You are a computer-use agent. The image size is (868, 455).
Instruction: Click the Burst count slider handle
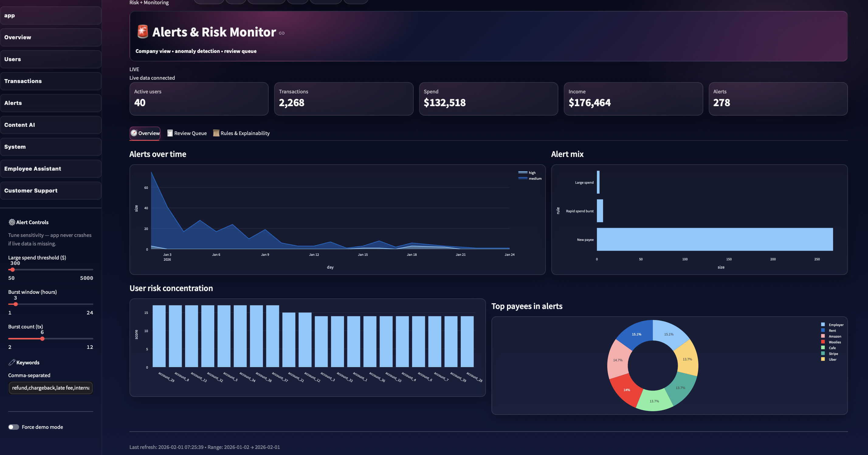click(x=42, y=339)
